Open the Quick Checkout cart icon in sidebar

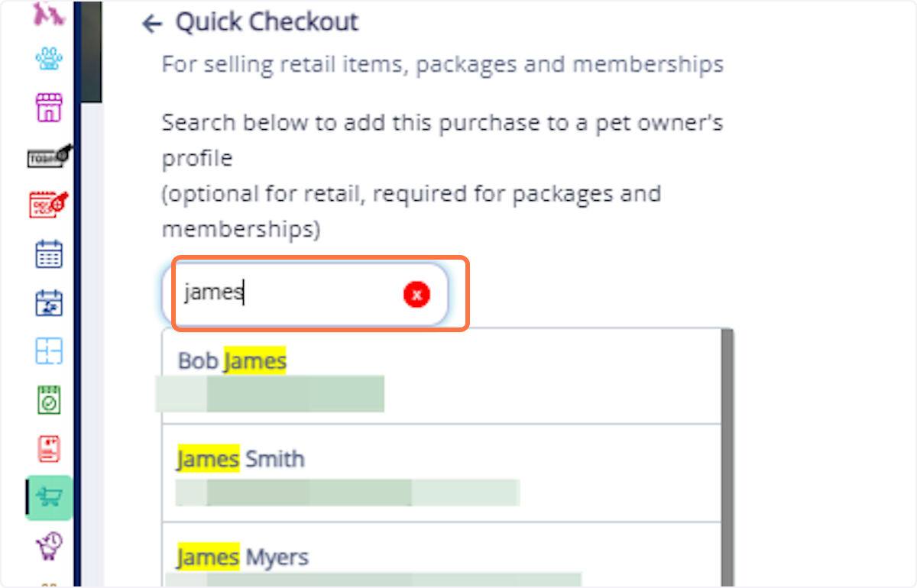(x=48, y=497)
